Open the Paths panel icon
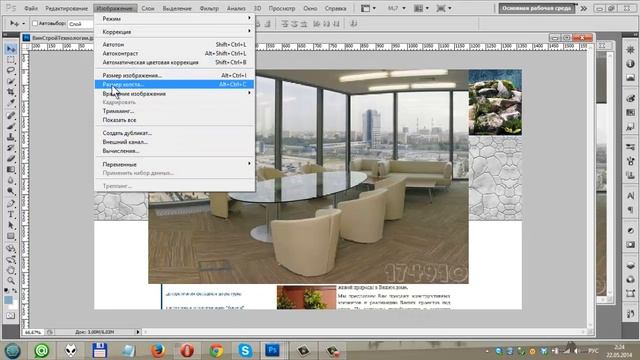 pyautogui.click(x=631, y=293)
